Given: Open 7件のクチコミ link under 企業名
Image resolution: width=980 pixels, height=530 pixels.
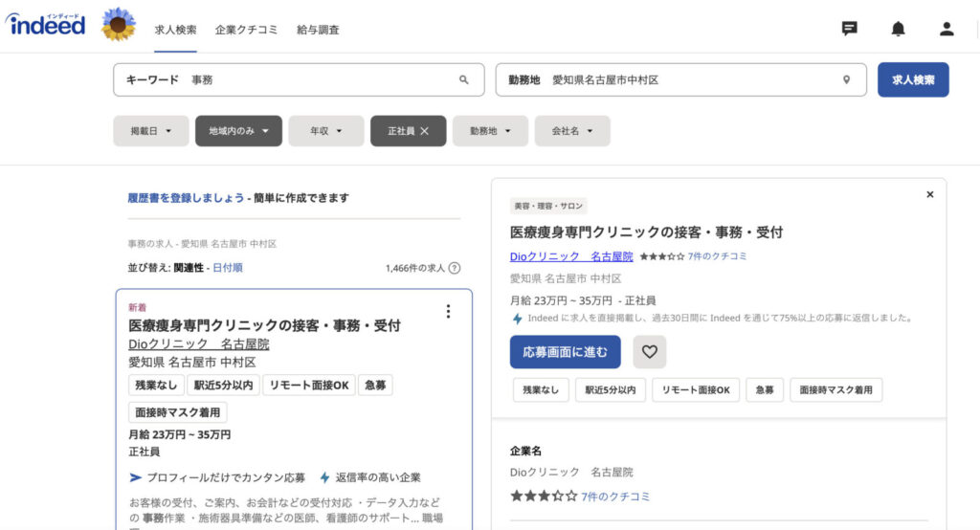Looking at the screenshot, I should [615, 497].
